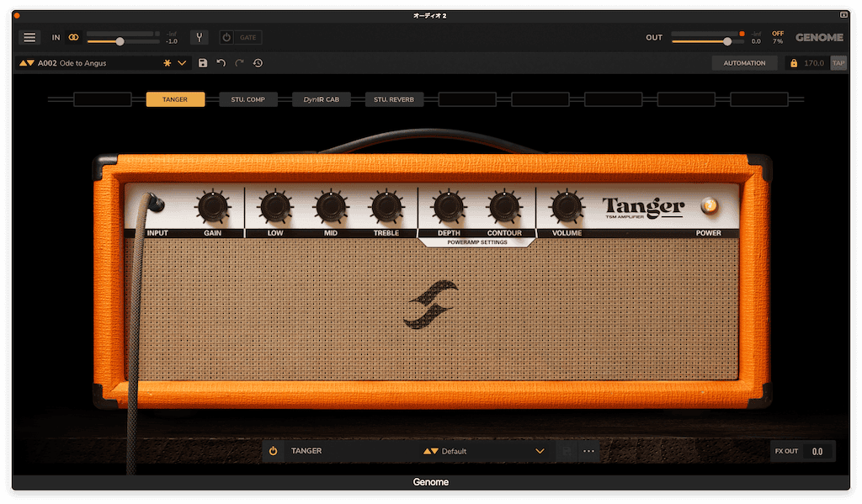The width and height of the screenshot is (862, 504).
Task: Toggle the noise gate power button
Action: pos(226,37)
